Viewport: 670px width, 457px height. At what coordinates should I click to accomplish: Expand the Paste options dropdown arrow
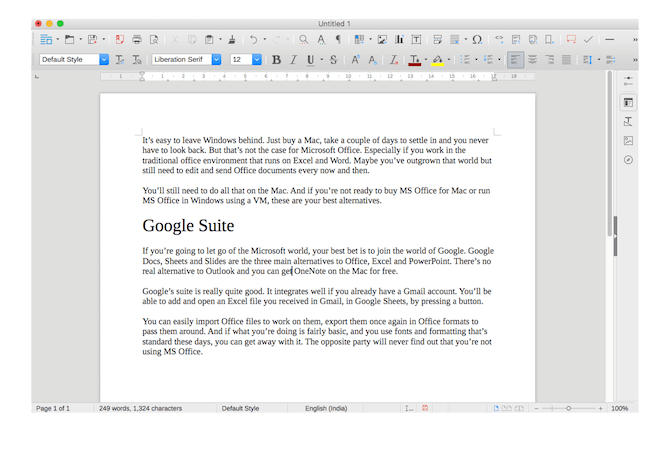(x=220, y=39)
